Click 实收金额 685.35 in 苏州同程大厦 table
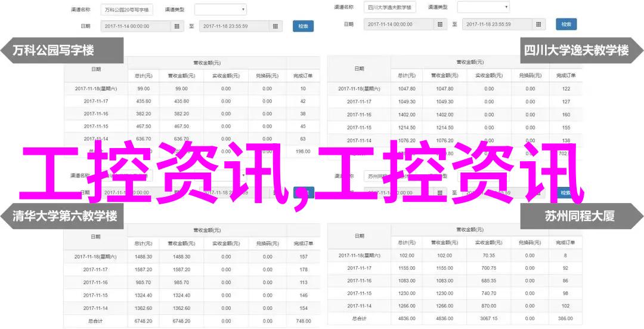This screenshot has width=644, height=329. point(489,281)
